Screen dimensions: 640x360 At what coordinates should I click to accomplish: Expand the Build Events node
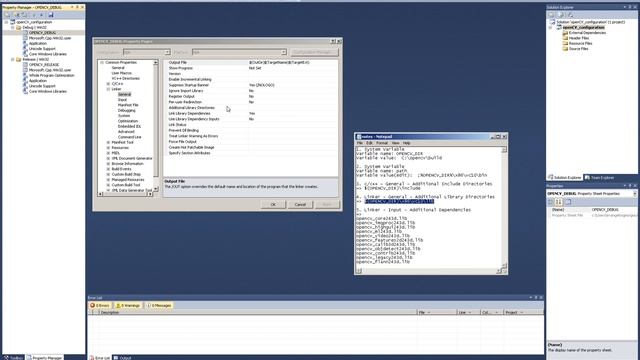tap(109, 169)
